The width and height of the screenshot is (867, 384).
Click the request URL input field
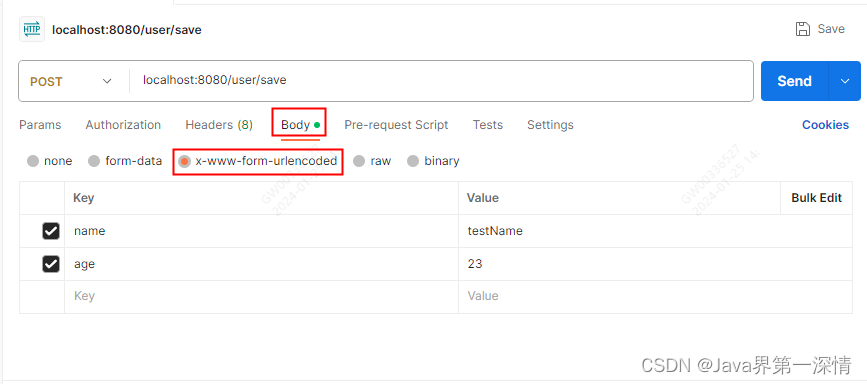[441, 81]
